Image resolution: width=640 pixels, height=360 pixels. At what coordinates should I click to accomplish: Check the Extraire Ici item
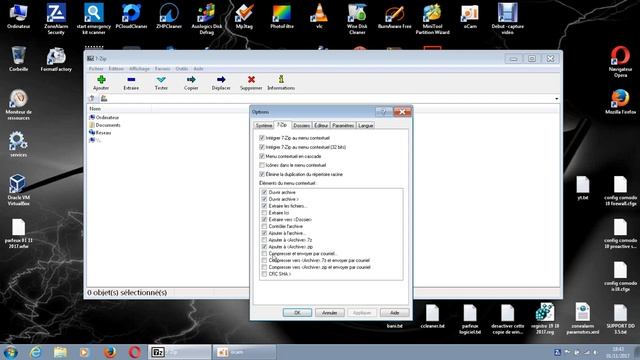(x=264, y=213)
